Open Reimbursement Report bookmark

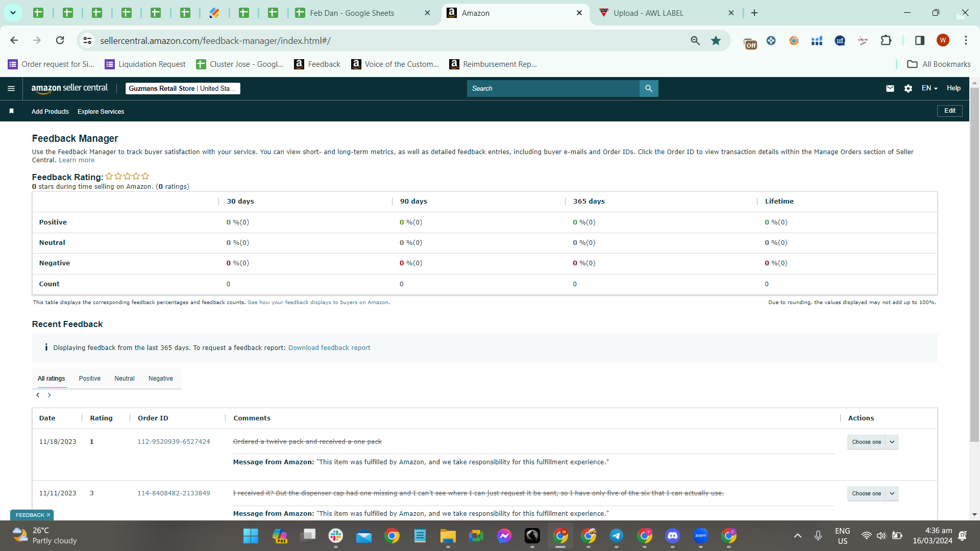[x=493, y=64]
